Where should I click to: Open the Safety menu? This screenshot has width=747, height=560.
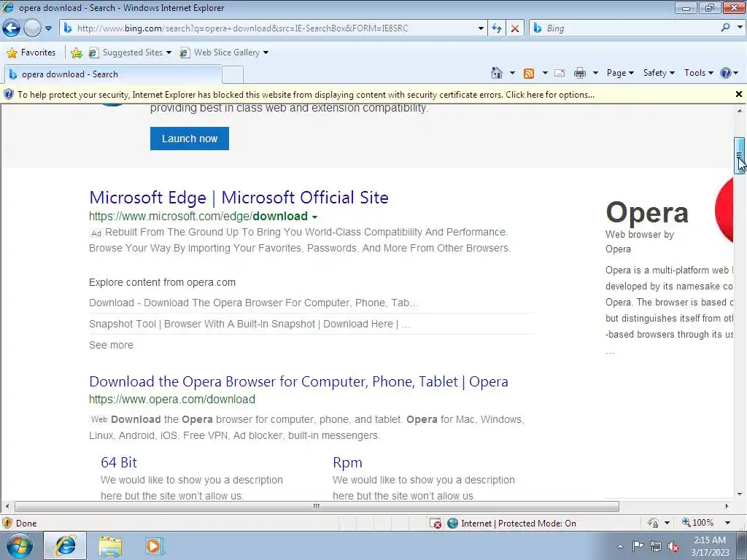[659, 73]
